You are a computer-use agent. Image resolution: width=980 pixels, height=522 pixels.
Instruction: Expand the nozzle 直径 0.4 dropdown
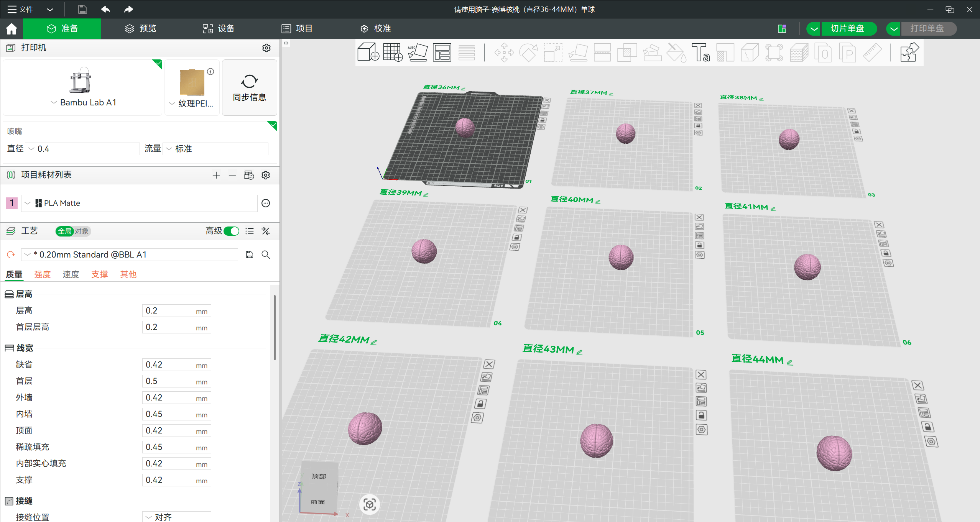pos(82,149)
